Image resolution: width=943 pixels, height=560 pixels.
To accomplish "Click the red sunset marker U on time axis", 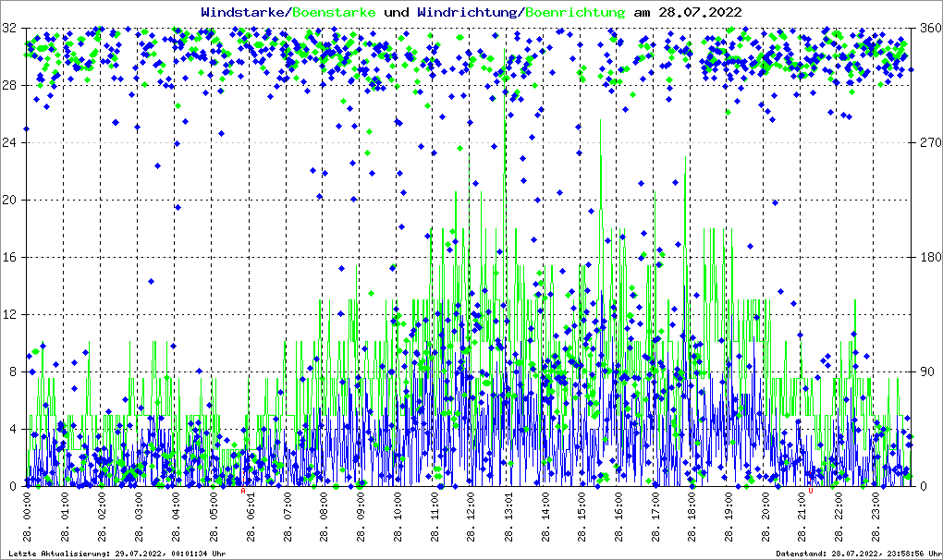I will click(x=811, y=492).
